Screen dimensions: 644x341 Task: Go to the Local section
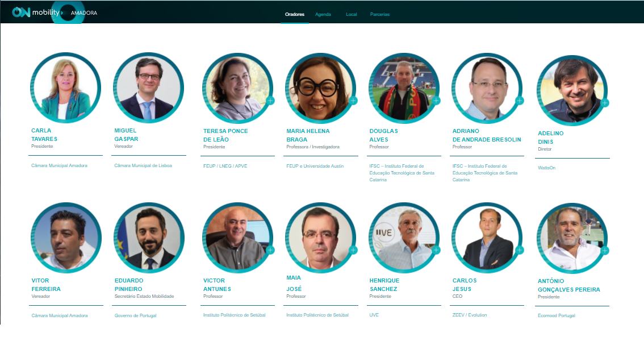351,14
